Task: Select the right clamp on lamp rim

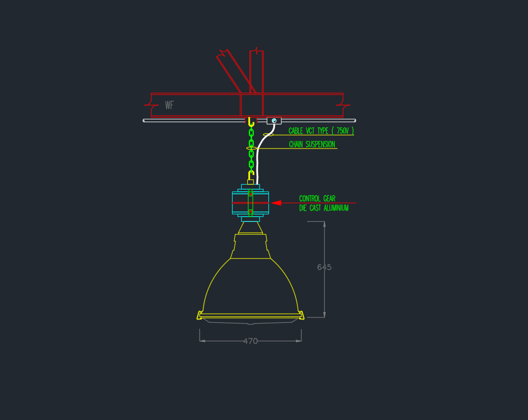Action: click(x=301, y=315)
